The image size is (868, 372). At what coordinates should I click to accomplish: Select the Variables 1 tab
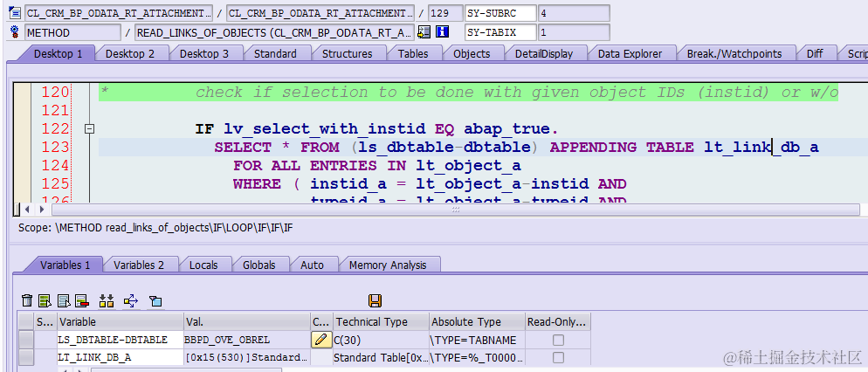(65, 265)
